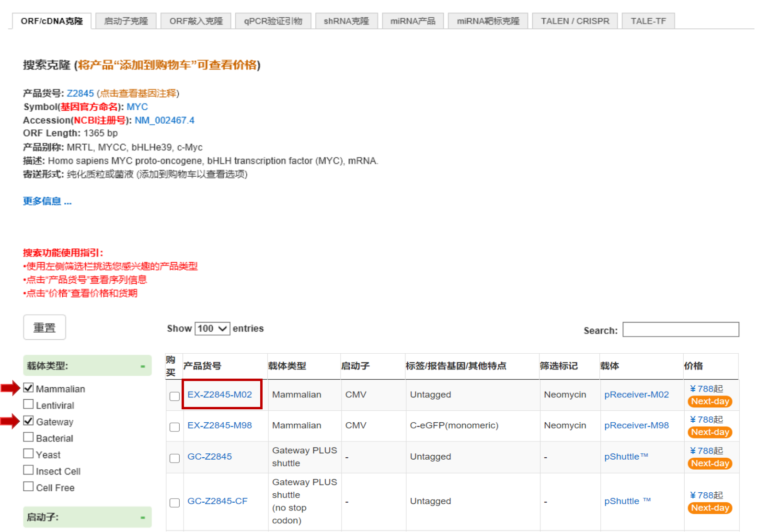Toggle the Gateway vector type checkbox

(x=29, y=421)
